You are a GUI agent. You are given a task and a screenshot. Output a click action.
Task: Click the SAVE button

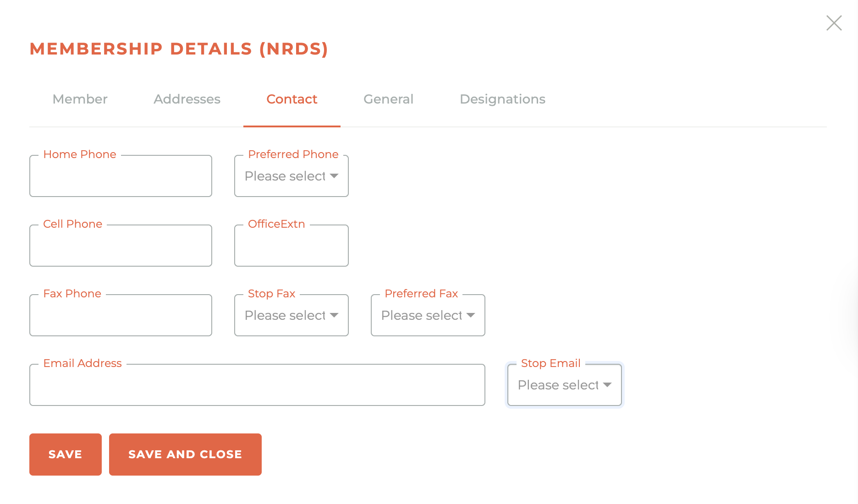[65, 454]
